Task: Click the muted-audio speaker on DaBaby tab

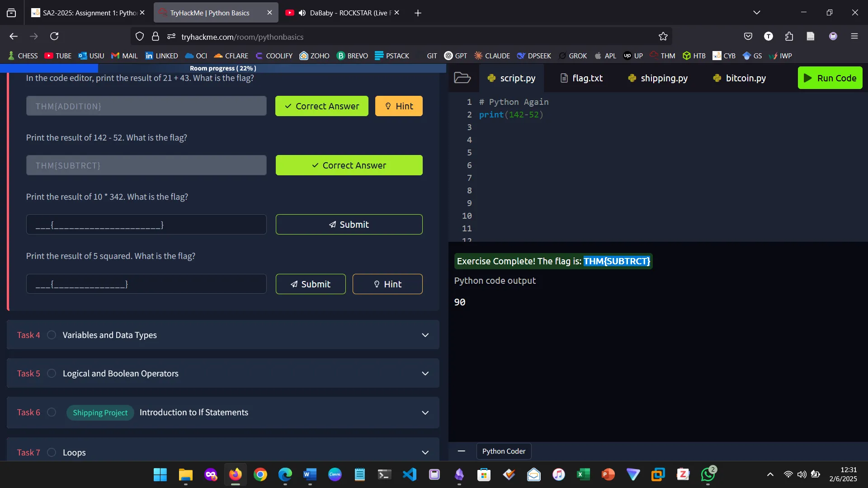Action: tap(302, 13)
